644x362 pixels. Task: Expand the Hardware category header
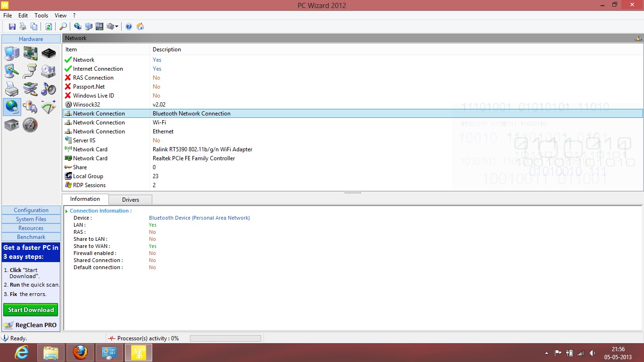click(31, 39)
